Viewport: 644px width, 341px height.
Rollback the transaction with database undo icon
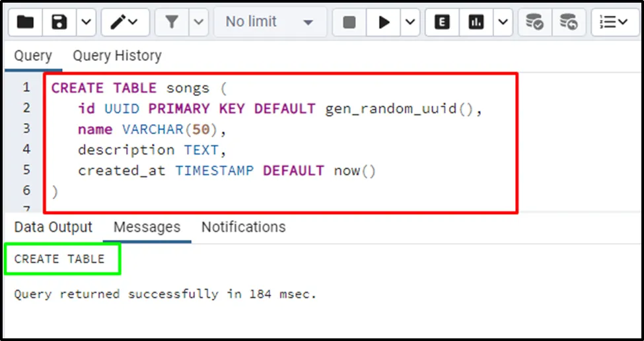pyautogui.click(x=568, y=22)
